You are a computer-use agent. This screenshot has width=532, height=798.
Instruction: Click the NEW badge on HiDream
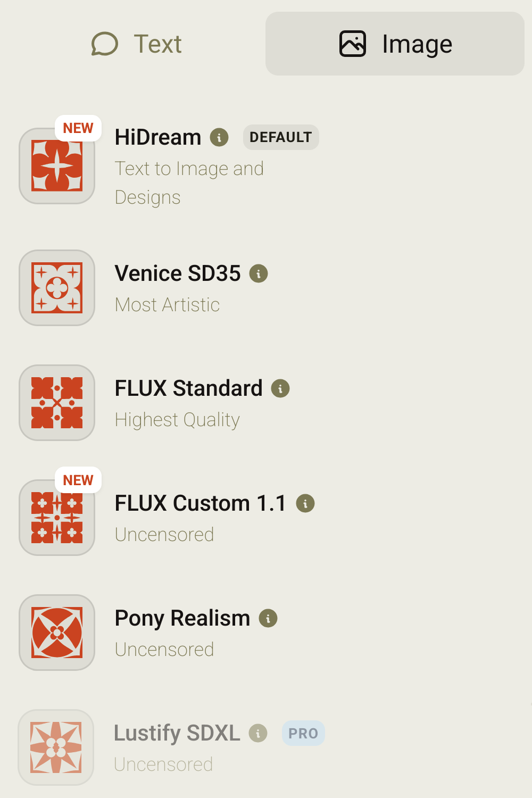point(78,128)
